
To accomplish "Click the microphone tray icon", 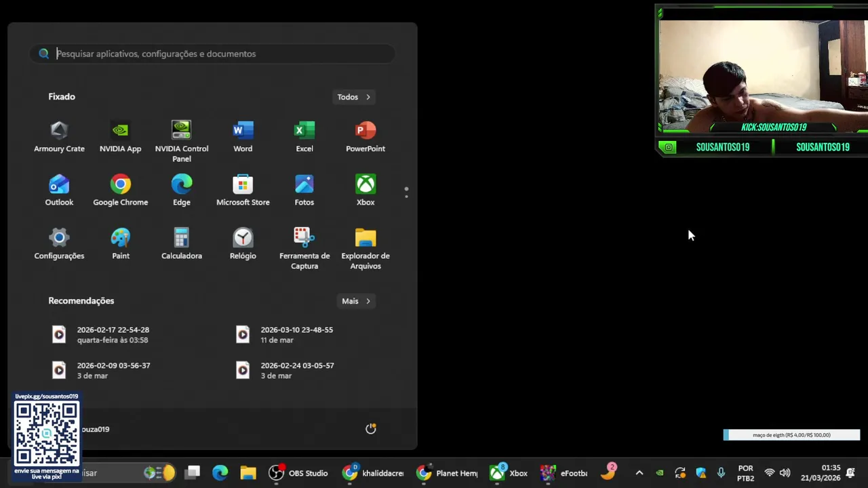I will tap(721, 473).
